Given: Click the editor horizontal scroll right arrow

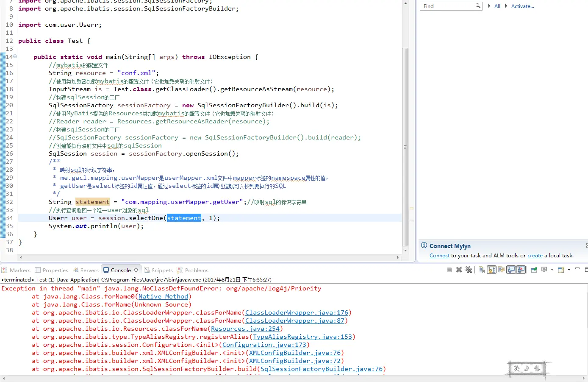Looking at the screenshot, I should click(398, 257).
